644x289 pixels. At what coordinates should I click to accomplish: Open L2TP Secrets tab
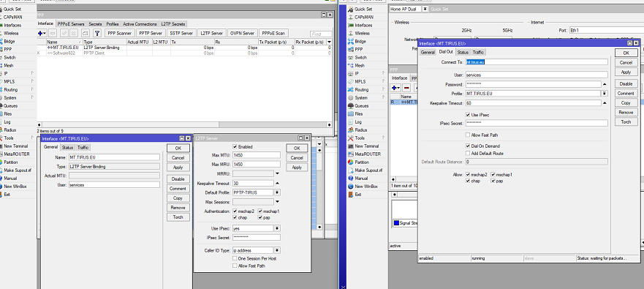(173, 24)
